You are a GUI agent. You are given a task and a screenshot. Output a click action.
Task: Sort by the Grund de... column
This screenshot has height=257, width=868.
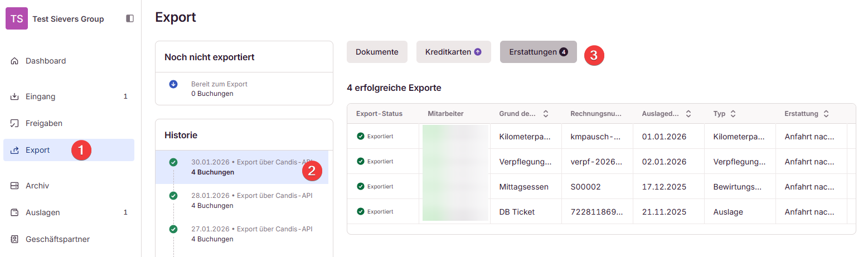click(546, 114)
